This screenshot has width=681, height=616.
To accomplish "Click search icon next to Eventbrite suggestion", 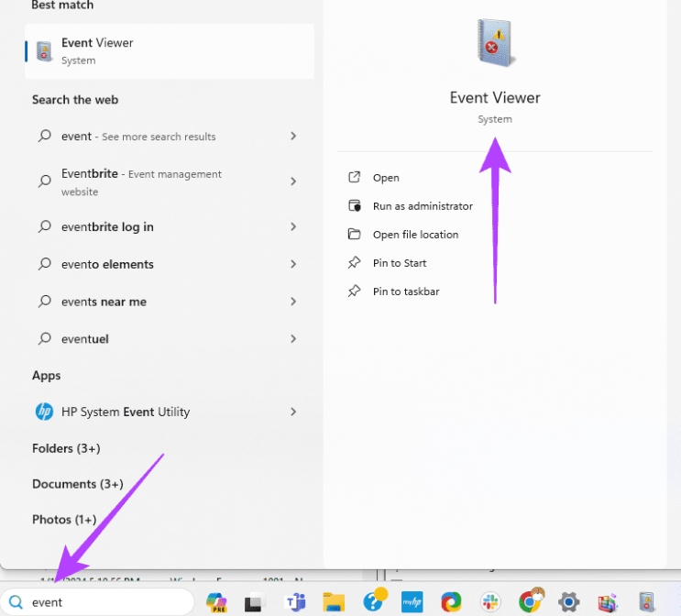I will [x=44, y=181].
